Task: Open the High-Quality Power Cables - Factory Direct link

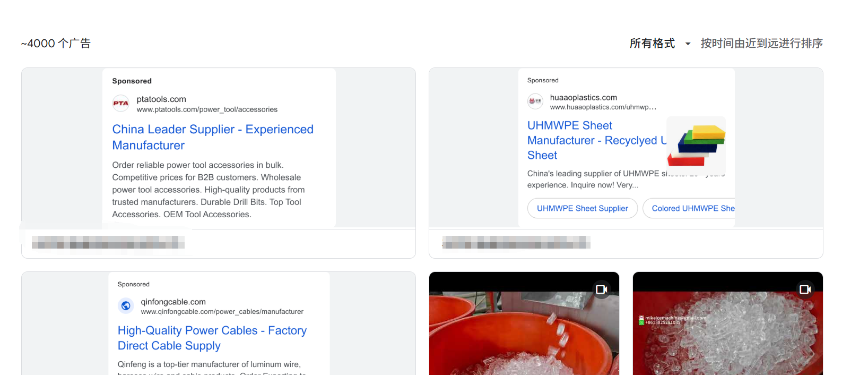Action: 212,338
